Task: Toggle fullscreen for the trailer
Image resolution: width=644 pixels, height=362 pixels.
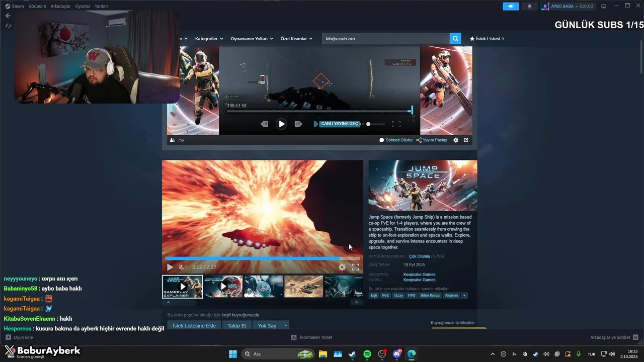Action: coord(355,267)
